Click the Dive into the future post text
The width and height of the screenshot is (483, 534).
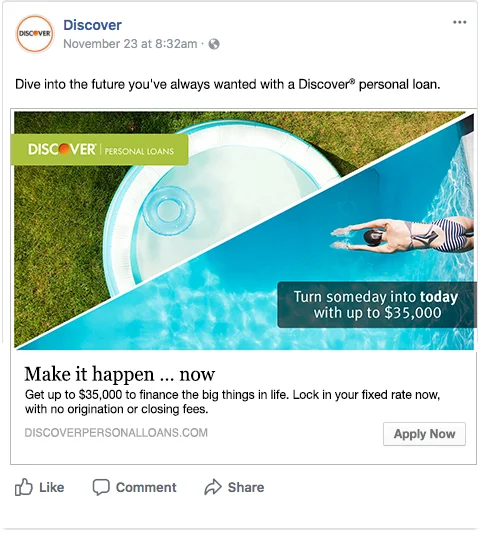tap(228, 84)
